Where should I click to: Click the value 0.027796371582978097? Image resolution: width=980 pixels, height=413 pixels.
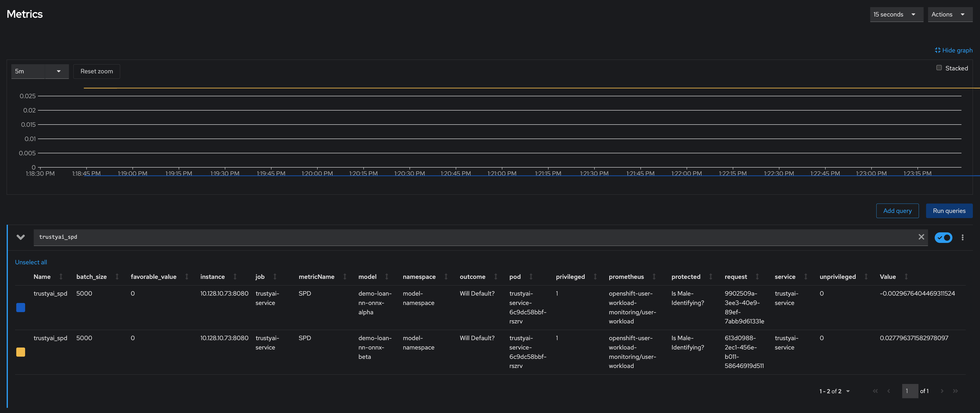[x=914, y=338]
